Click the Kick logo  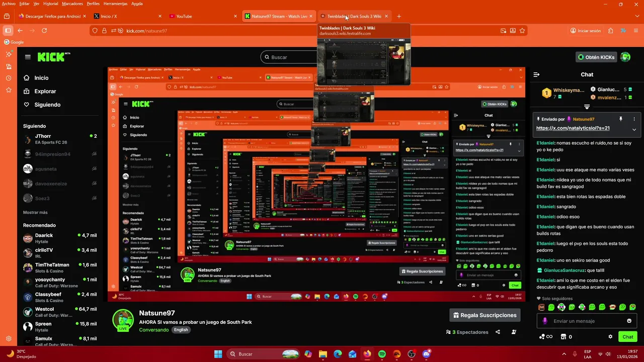[54, 57]
